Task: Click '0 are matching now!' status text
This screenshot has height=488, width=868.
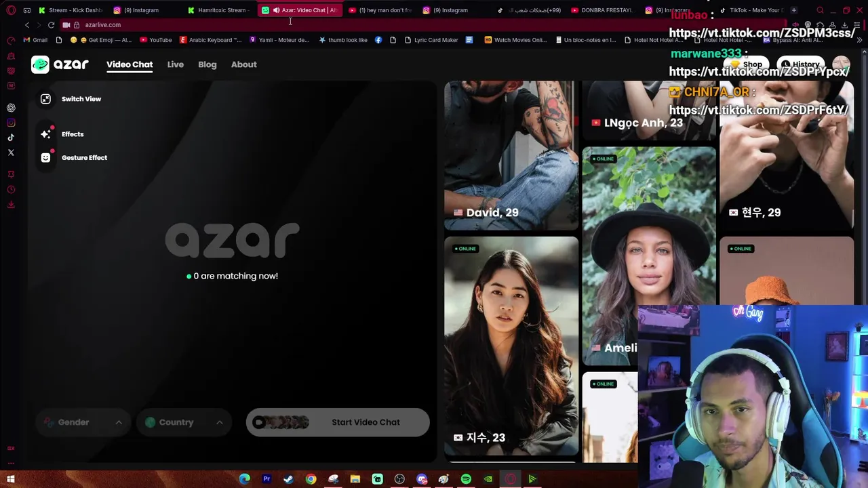Action: pos(232,276)
